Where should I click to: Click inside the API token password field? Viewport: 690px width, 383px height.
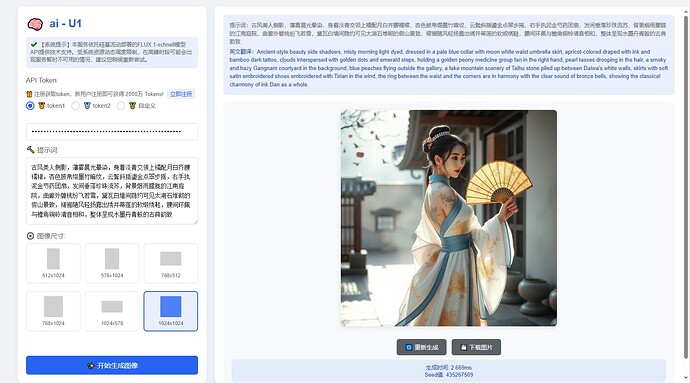point(112,131)
